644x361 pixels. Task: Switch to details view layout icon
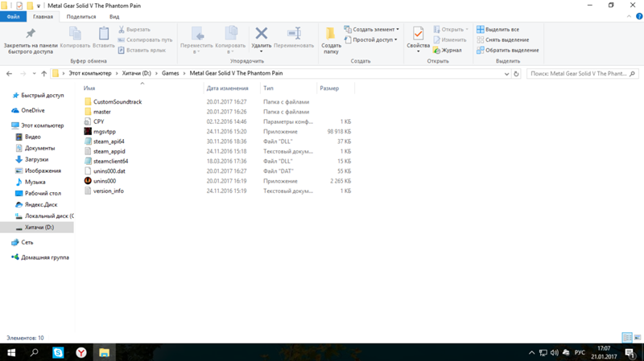[627, 338]
